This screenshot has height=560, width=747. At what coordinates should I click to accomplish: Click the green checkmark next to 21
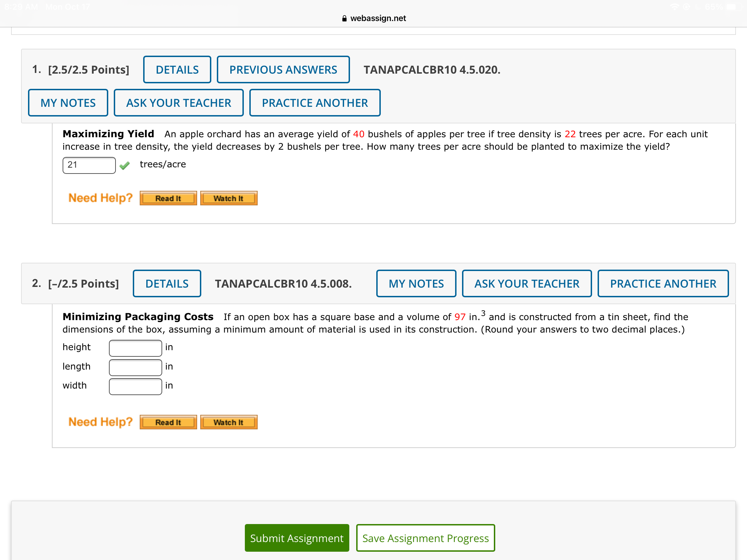point(124,166)
